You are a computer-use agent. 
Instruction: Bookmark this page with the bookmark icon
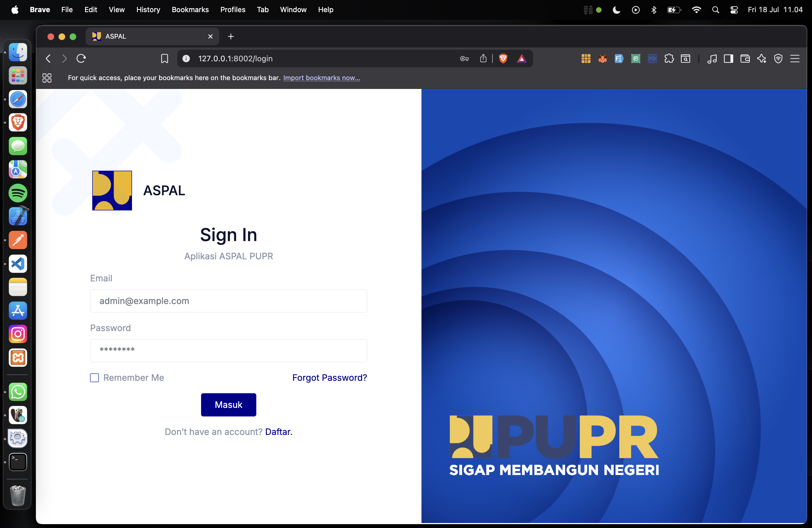[164, 59]
